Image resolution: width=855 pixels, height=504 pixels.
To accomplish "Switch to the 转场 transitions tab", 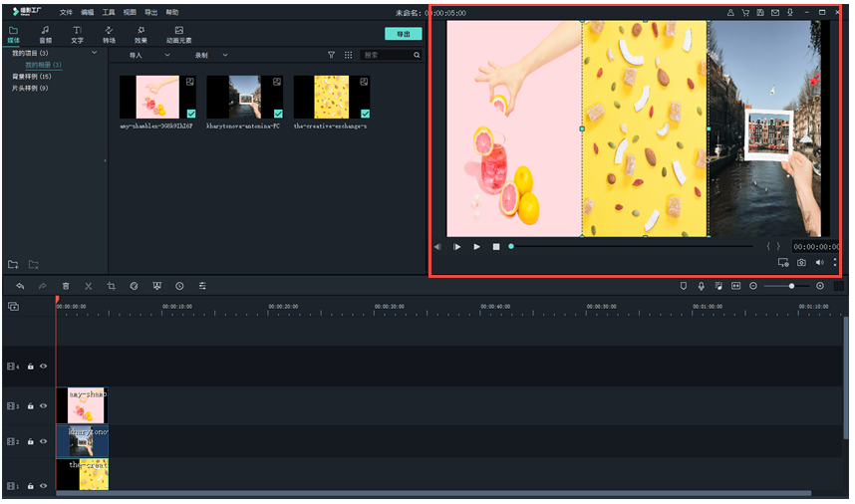I will pos(109,35).
